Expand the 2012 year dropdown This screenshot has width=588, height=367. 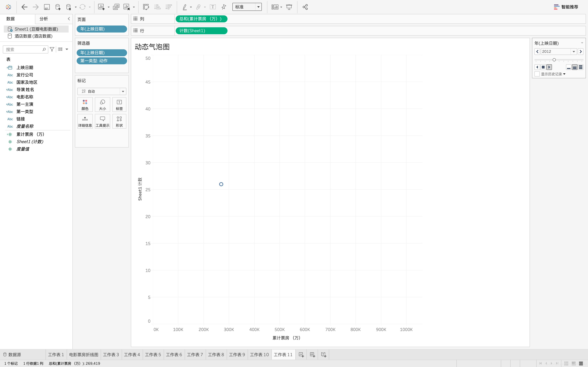click(574, 51)
